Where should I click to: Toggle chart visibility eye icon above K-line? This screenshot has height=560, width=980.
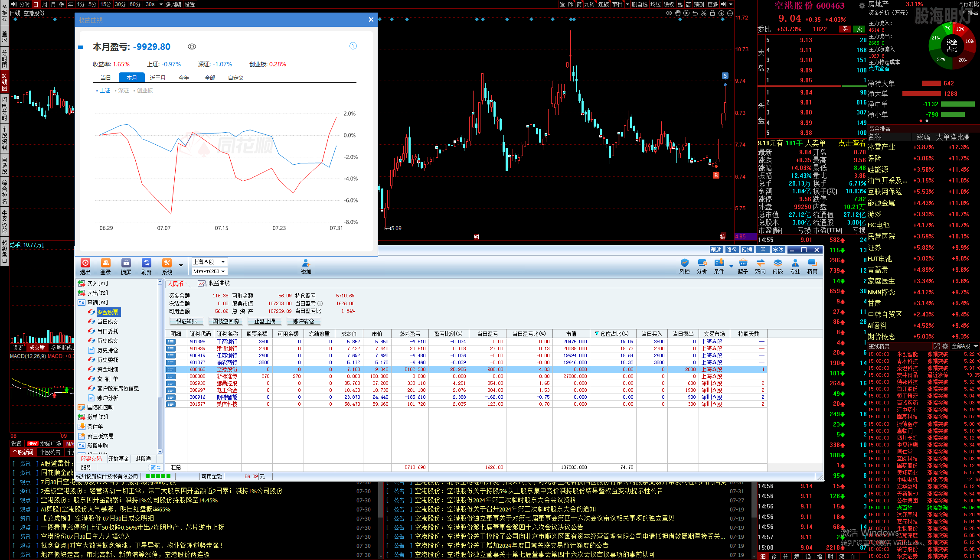[x=669, y=13]
